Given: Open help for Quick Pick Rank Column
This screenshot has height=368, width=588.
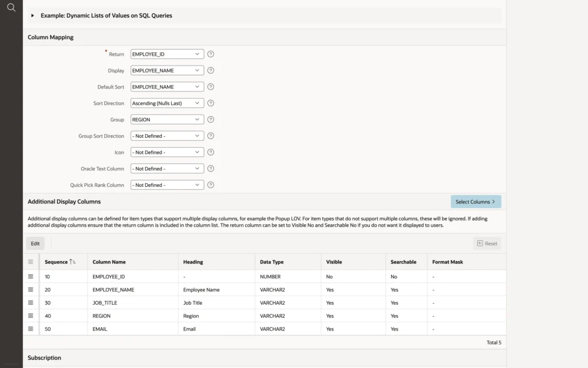Looking at the screenshot, I should click(211, 185).
